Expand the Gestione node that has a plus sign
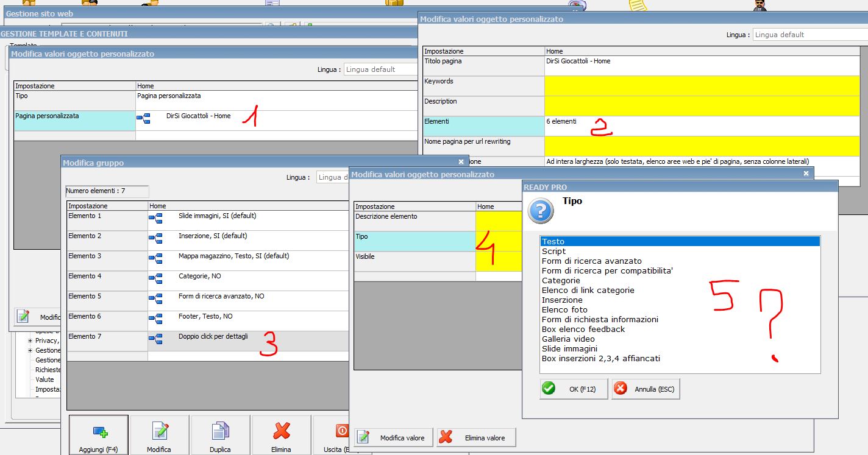This screenshot has width=868, height=455. [30, 350]
